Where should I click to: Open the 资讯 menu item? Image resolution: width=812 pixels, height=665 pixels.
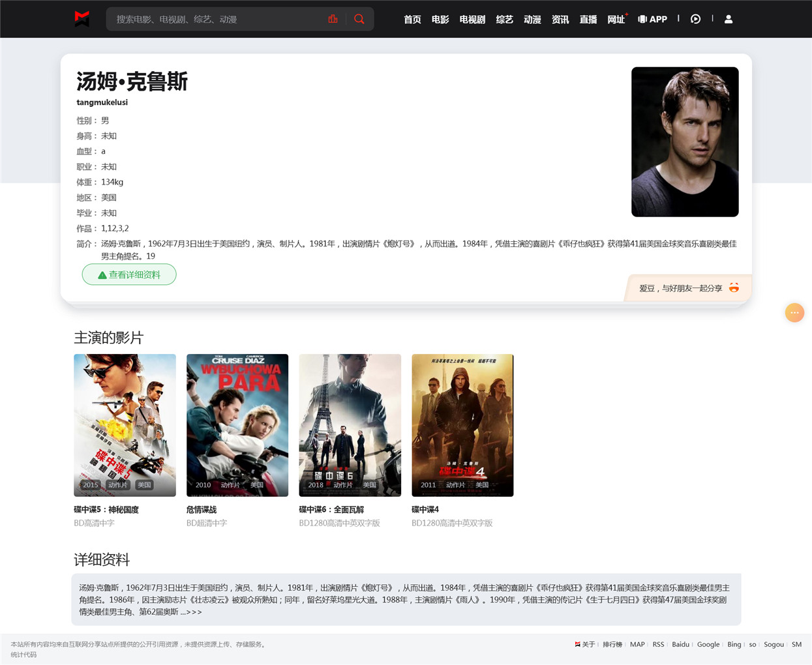point(560,20)
